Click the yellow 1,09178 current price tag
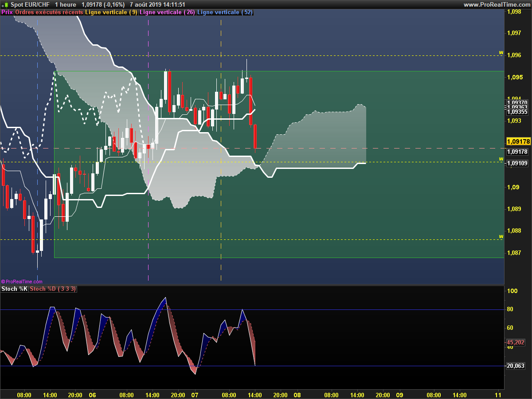 (518, 141)
